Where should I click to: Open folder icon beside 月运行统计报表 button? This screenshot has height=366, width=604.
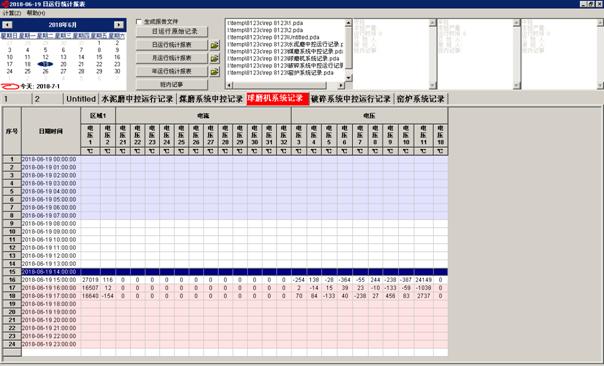click(x=215, y=58)
